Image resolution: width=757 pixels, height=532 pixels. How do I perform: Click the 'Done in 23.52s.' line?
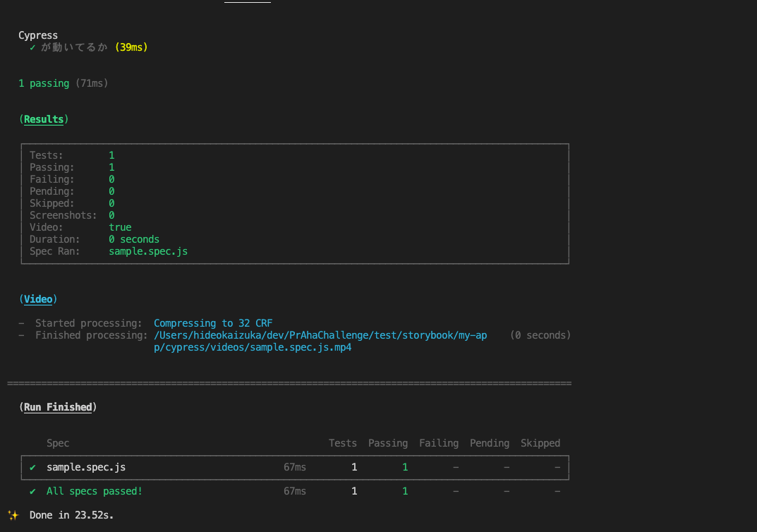coord(71,515)
